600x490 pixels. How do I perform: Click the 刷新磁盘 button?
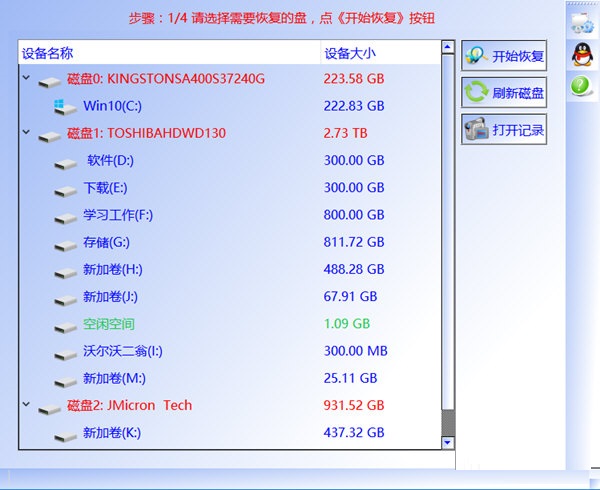click(504, 92)
